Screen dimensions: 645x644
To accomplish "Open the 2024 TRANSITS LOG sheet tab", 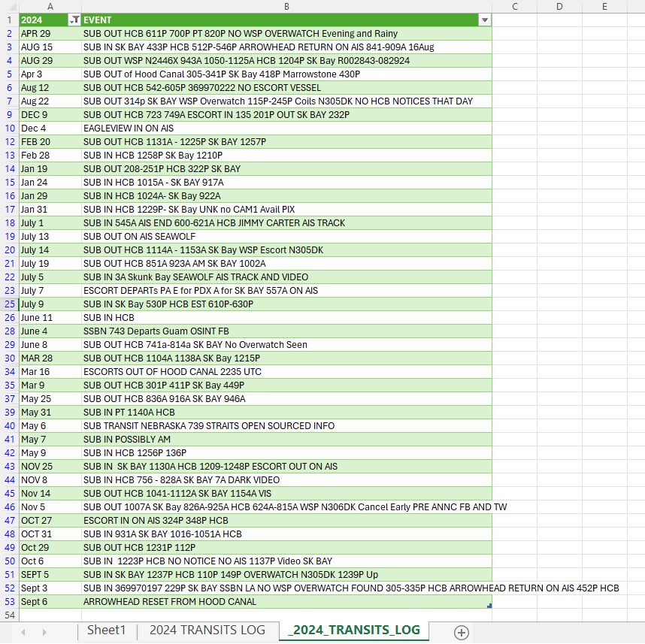I will pos(207,630).
